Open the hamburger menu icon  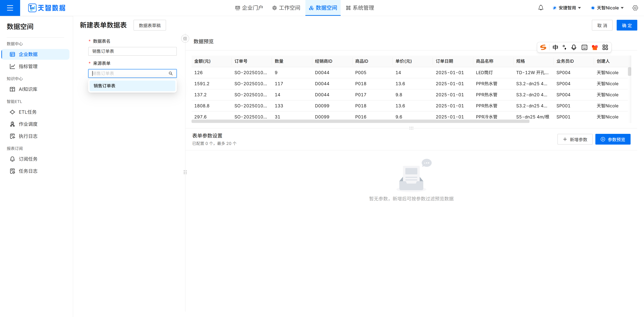point(10,8)
